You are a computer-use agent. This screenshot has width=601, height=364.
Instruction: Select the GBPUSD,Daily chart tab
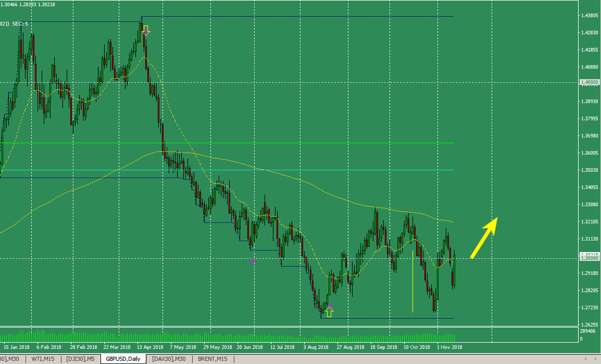tap(123, 359)
